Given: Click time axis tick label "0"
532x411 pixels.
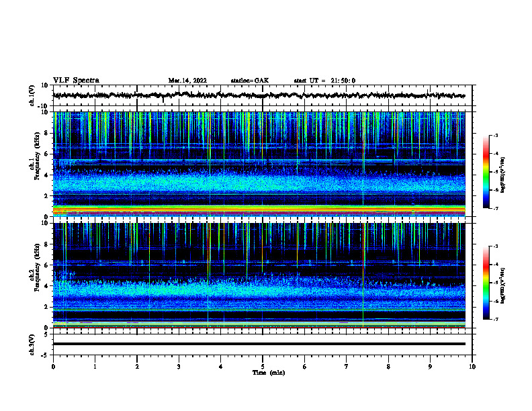Looking at the screenshot, I should pos(53,367).
